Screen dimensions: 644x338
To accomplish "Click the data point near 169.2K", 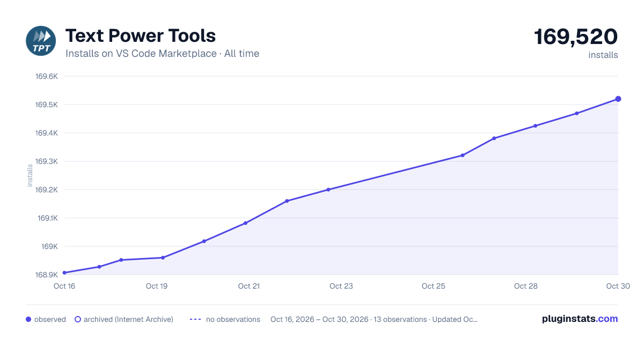I will pos(328,189).
